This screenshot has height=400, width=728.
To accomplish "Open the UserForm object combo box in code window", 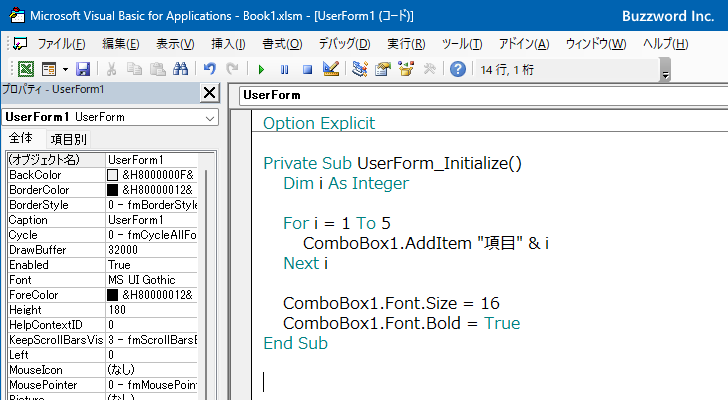I will click(483, 95).
